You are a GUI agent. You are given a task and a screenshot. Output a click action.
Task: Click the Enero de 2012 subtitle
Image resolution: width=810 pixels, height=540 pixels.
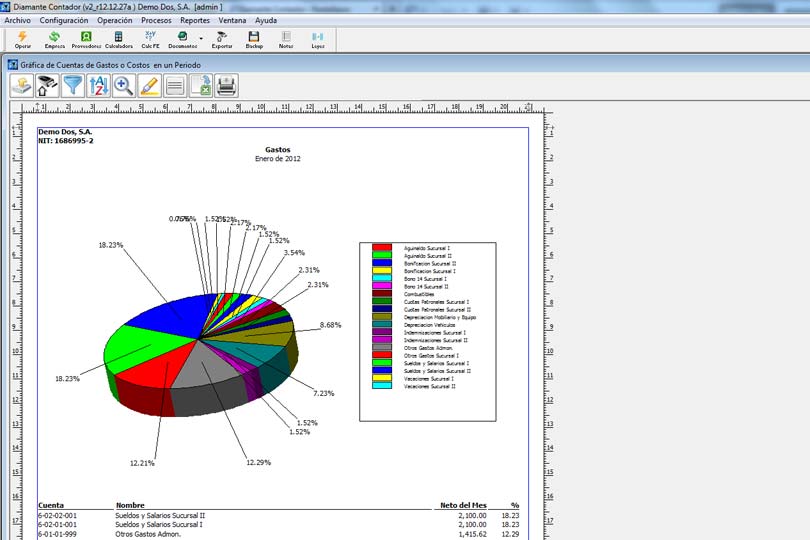(278, 159)
